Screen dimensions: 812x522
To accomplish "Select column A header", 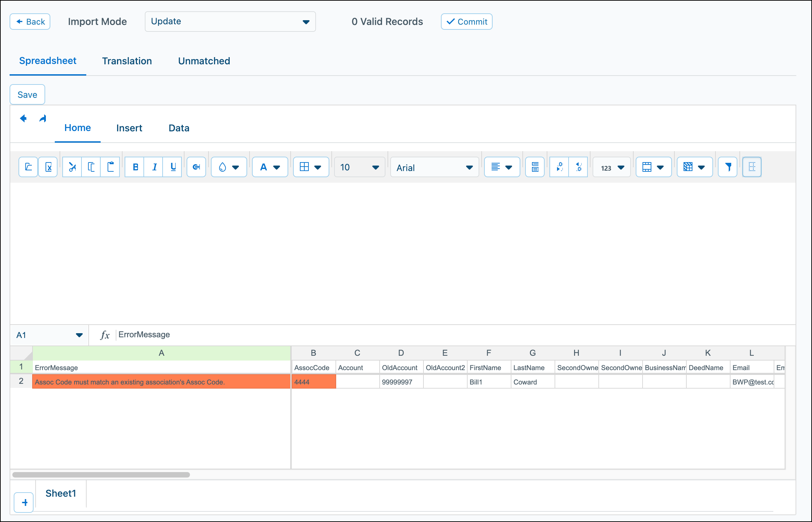I will [162, 353].
